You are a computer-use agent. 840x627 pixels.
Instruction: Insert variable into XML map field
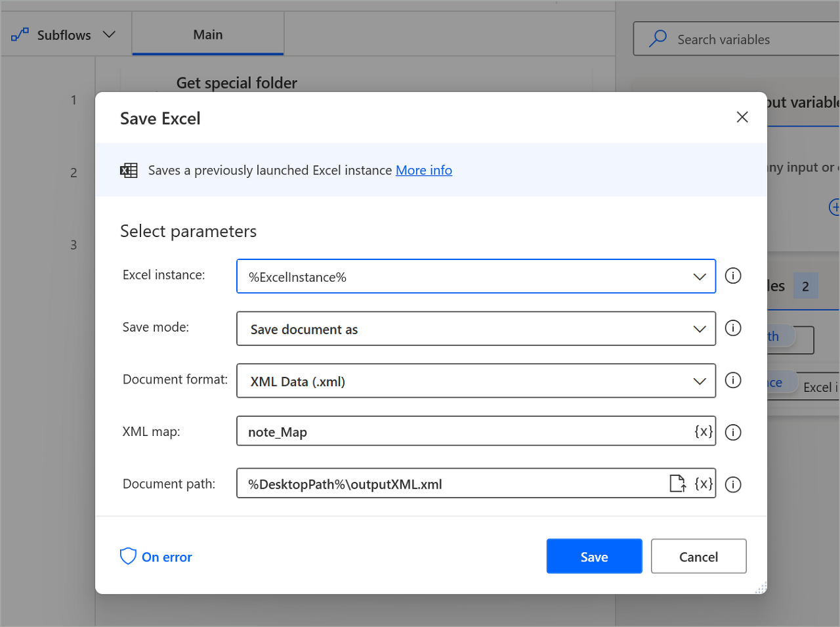pos(703,431)
